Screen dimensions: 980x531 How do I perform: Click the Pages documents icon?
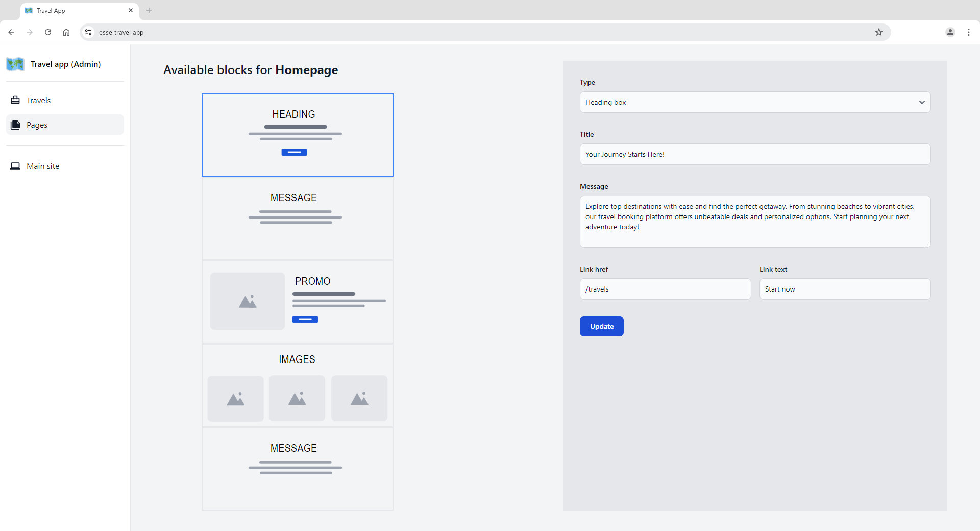(x=15, y=125)
